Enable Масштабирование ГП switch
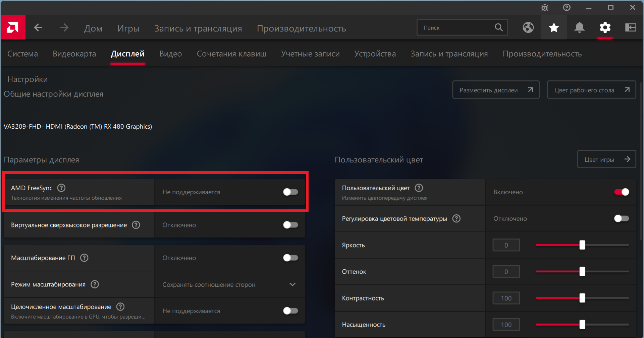644x338 pixels. tap(290, 258)
